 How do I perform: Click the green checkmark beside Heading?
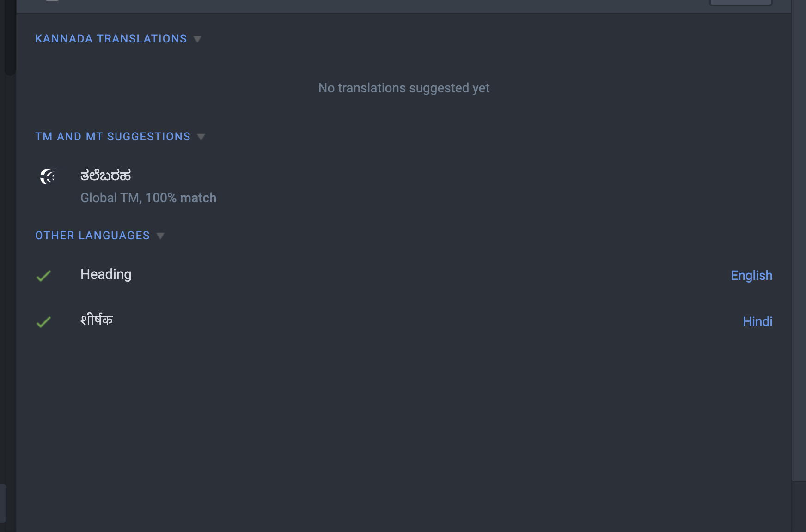43,276
